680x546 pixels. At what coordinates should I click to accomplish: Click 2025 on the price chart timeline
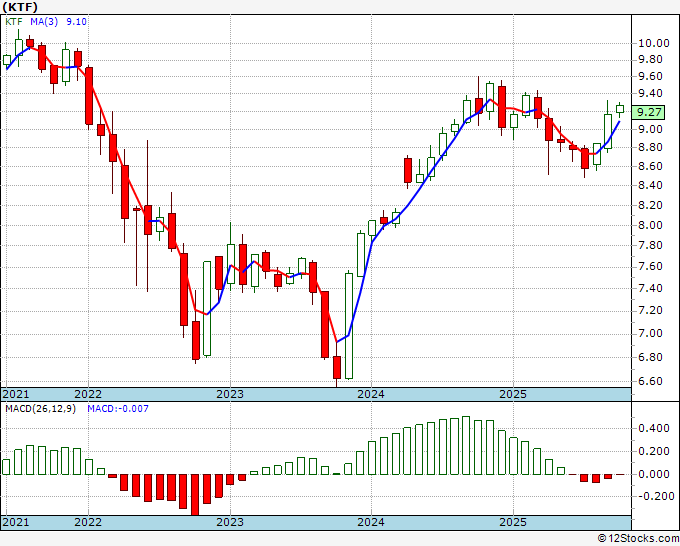point(513,394)
